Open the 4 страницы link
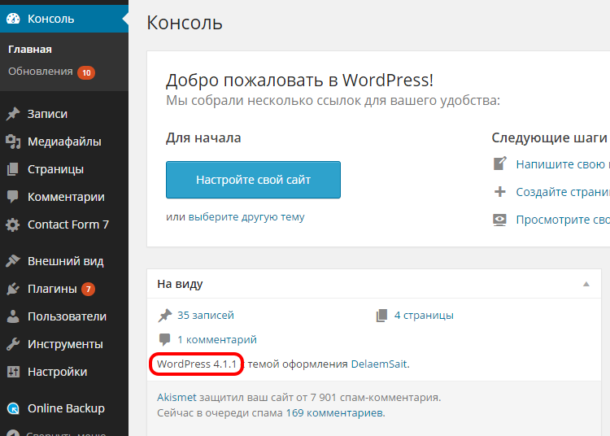 [x=424, y=315]
